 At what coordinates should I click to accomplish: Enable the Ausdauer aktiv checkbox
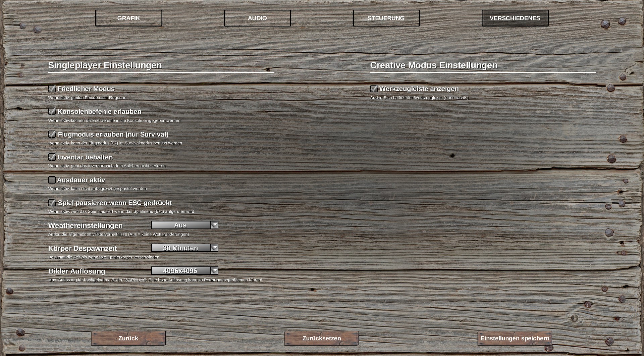click(52, 180)
